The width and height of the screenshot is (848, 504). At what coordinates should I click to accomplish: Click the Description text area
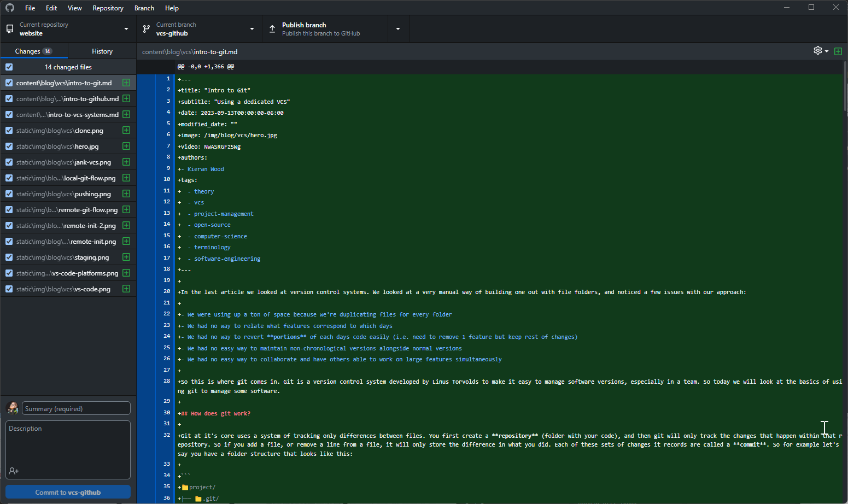tap(68, 449)
